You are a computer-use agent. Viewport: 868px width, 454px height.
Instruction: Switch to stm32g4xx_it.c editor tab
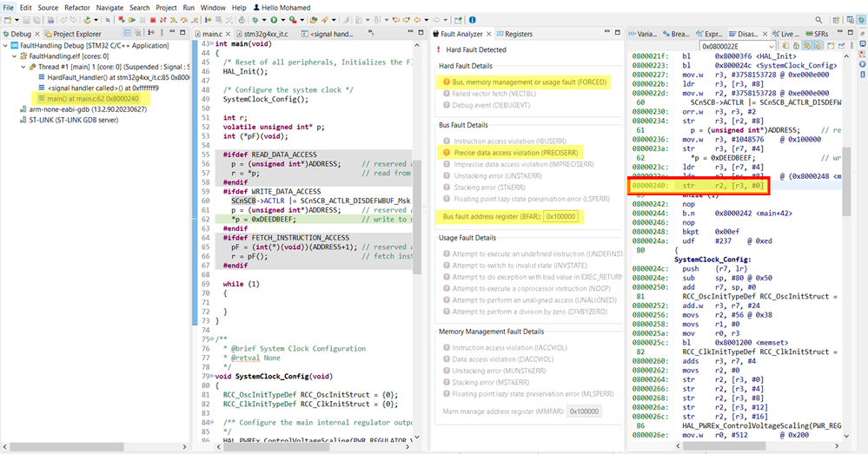coord(262,34)
